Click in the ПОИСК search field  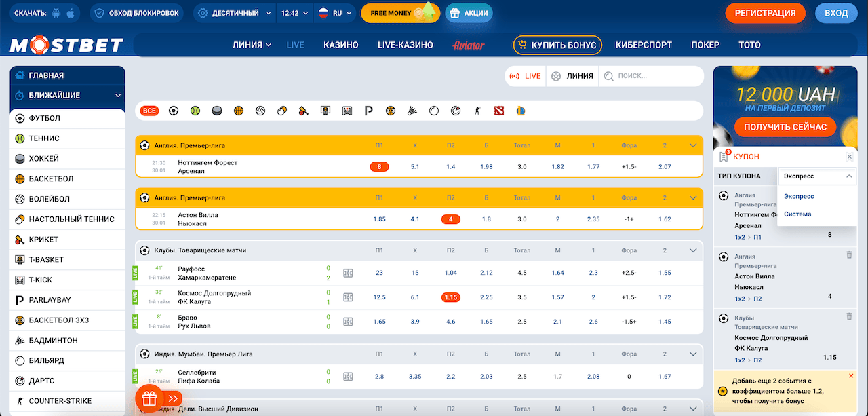click(x=651, y=76)
